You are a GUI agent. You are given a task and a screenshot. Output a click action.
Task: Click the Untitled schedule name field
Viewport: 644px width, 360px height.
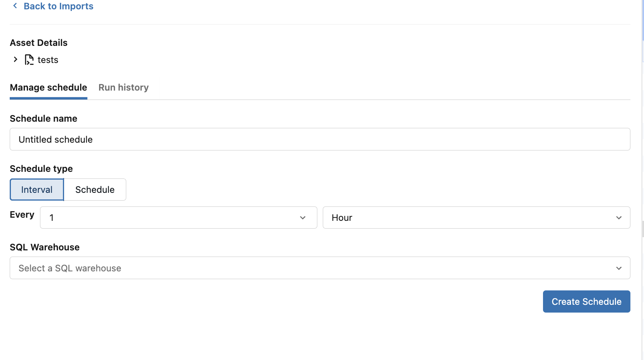320,139
